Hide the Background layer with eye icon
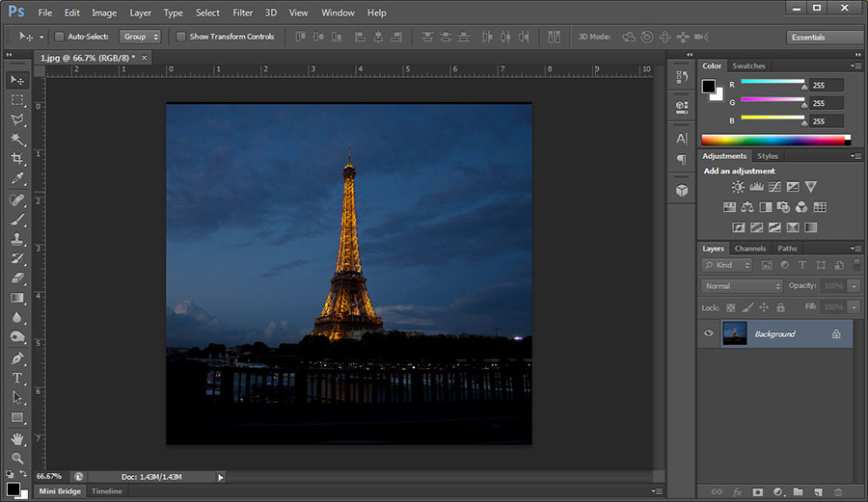This screenshot has width=868, height=502. [x=709, y=333]
